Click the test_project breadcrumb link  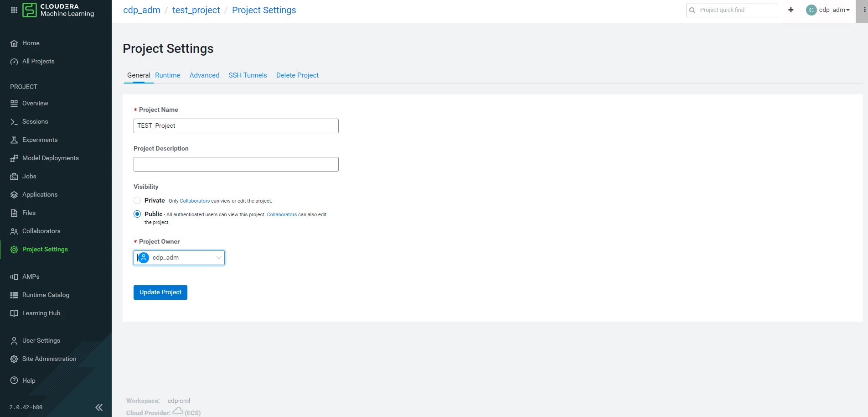(196, 10)
